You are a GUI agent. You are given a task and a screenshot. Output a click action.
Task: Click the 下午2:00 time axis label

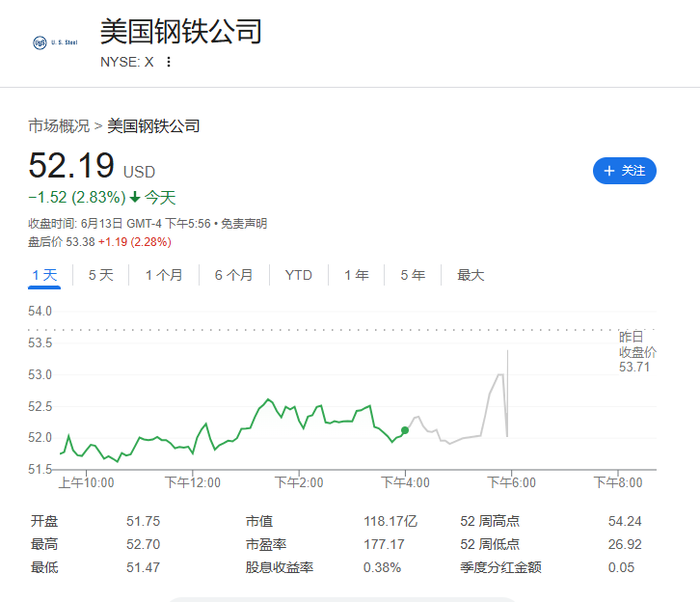299,482
